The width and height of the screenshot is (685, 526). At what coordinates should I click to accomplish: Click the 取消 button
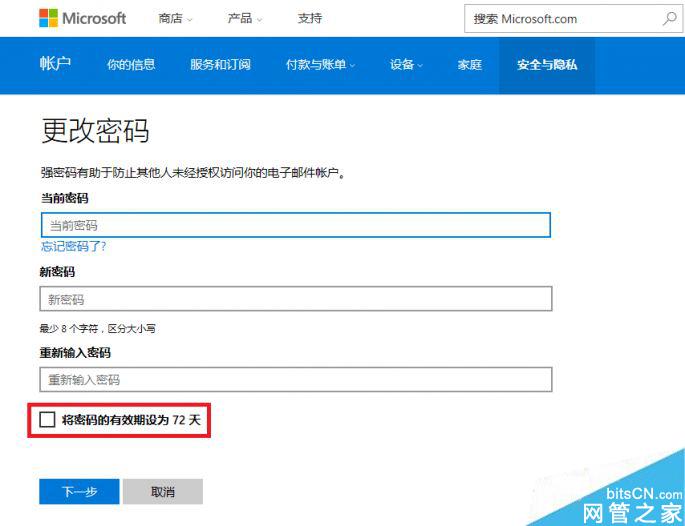click(163, 491)
